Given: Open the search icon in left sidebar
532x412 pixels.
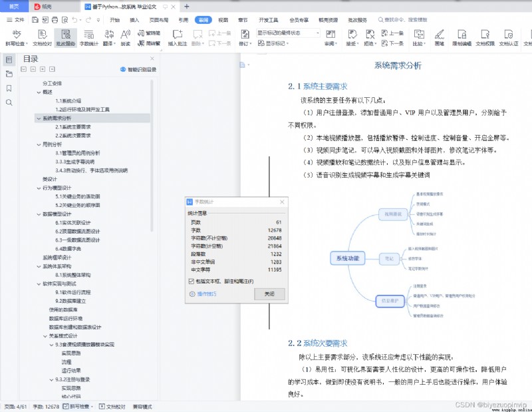Looking at the screenshot, I should (9, 103).
